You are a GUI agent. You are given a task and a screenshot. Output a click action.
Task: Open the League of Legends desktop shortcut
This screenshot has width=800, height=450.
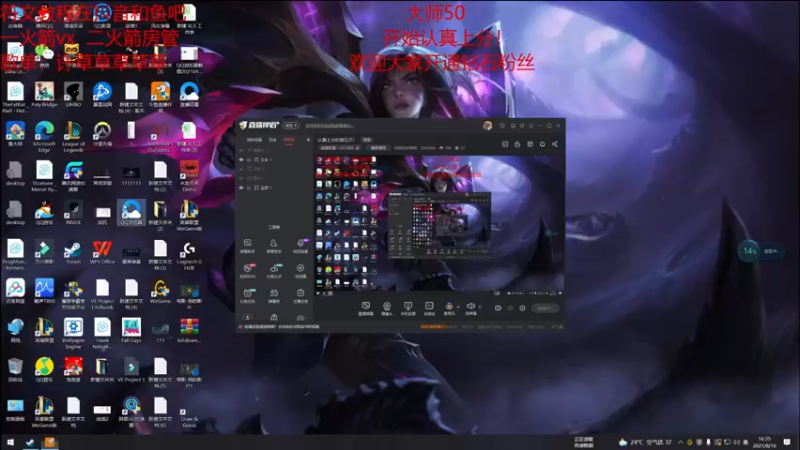73,134
